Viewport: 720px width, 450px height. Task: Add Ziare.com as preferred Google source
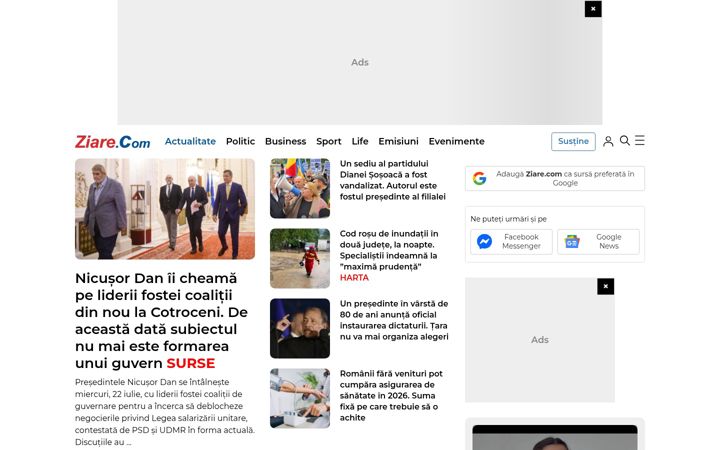[555, 178]
